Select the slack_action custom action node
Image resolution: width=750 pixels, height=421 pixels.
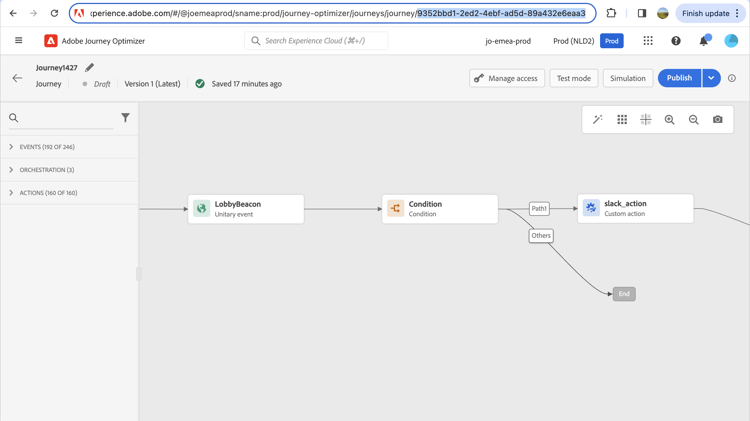635,208
